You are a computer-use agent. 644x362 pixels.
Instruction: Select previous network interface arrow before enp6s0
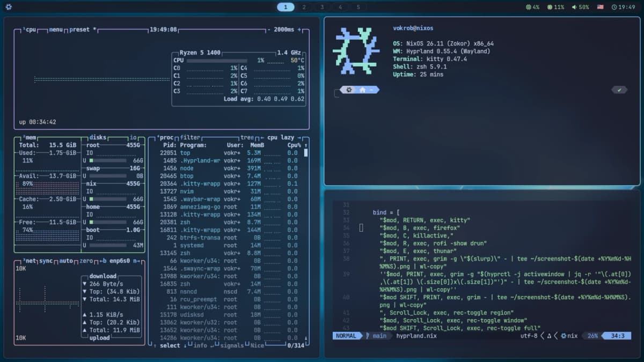[103, 261]
